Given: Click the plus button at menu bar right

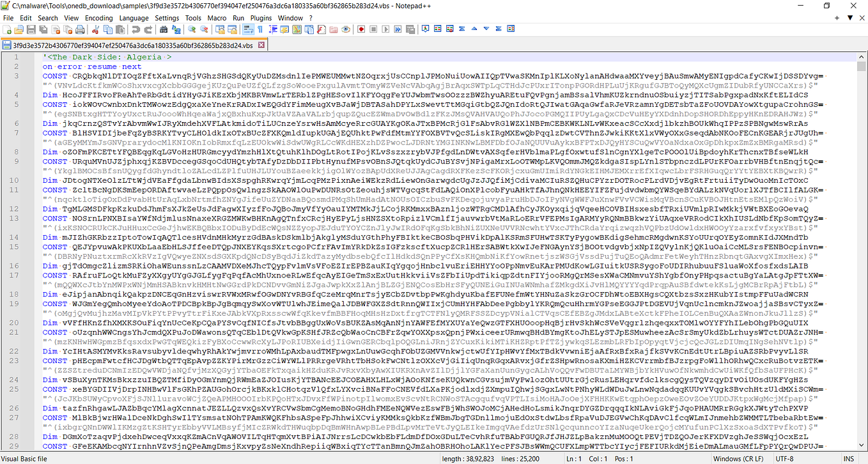Looking at the screenshot, I should [837, 18].
